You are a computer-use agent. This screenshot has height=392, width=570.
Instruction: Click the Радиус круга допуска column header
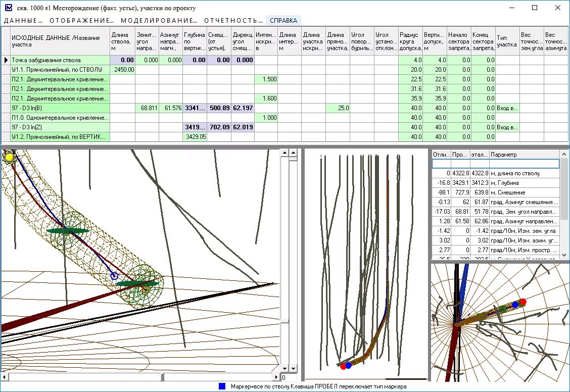[410, 41]
